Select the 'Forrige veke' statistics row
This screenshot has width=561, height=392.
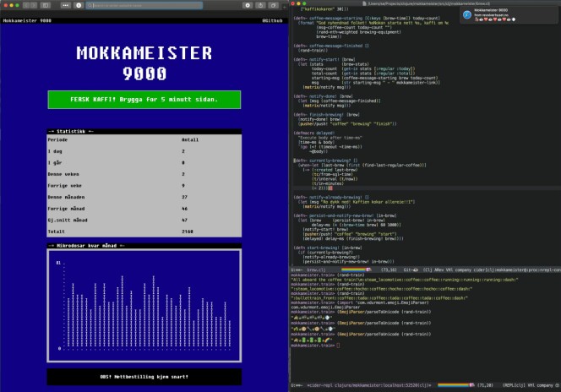point(144,186)
